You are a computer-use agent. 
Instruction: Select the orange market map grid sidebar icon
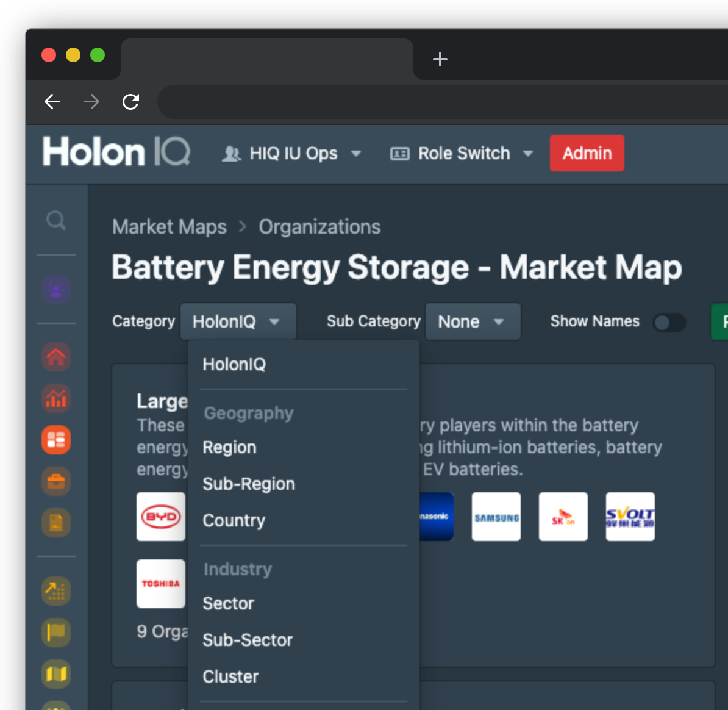(x=56, y=440)
